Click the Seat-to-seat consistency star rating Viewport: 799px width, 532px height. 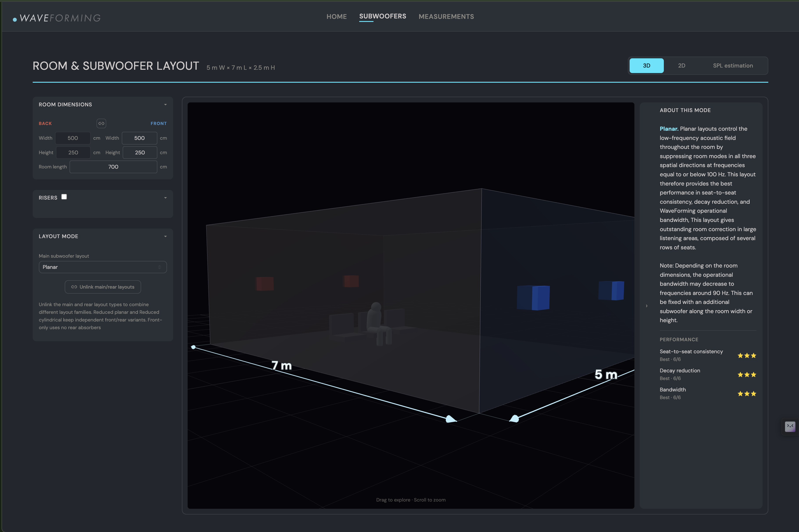point(747,355)
